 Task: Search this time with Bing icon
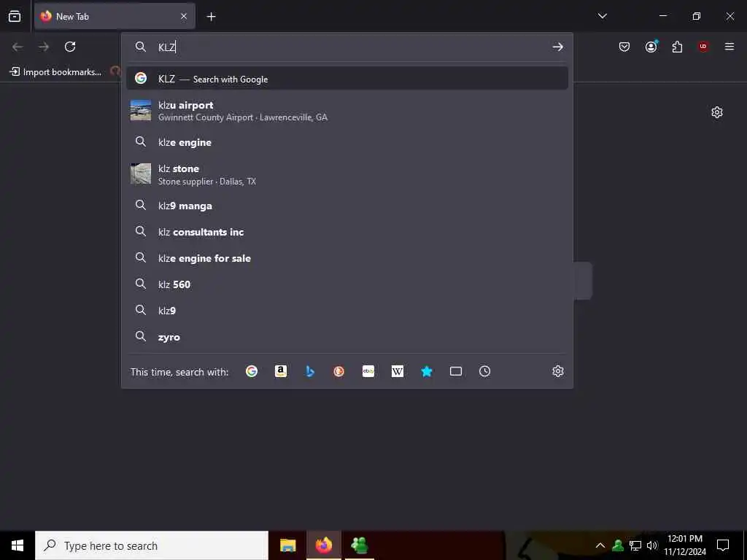pyautogui.click(x=310, y=371)
